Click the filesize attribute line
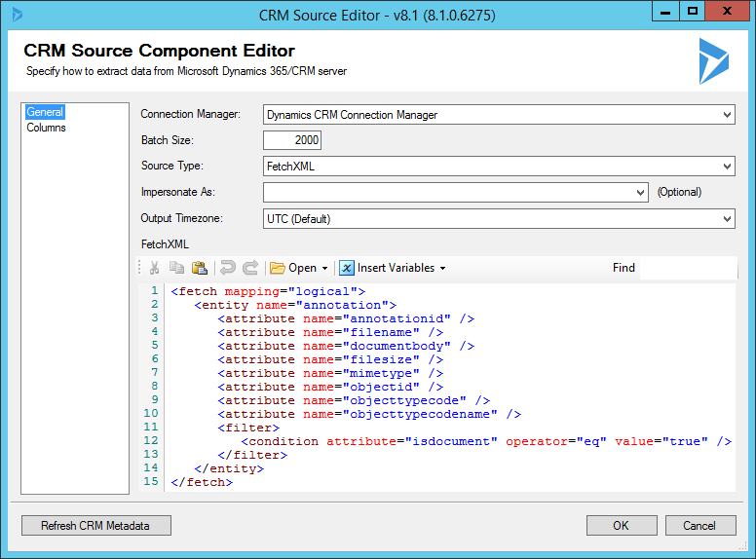Viewport: 756px width, 559px height. pos(330,359)
